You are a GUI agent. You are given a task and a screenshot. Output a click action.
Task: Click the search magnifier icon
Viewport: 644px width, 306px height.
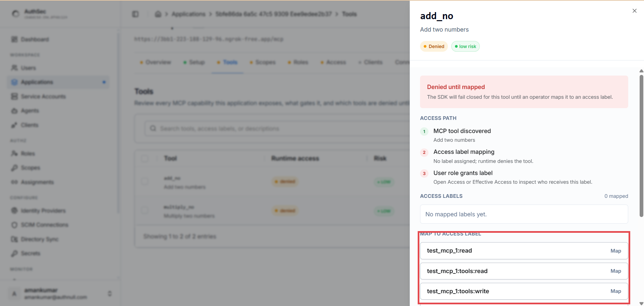(x=153, y=129)
